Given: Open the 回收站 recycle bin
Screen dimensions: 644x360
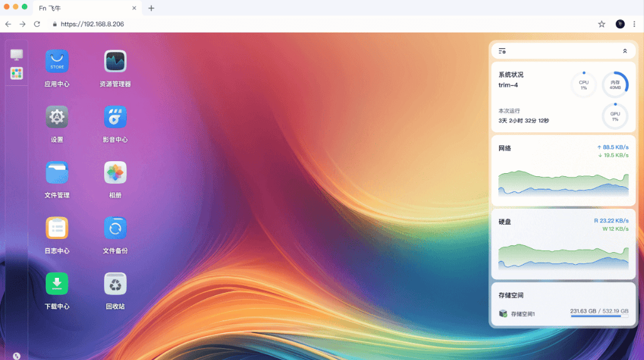Looking at the screenshot, I should (115, 283).
